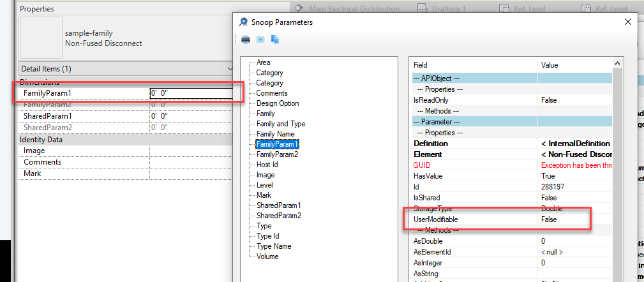
Task: Select Design Option in the tree list
Action: [278, 103]
